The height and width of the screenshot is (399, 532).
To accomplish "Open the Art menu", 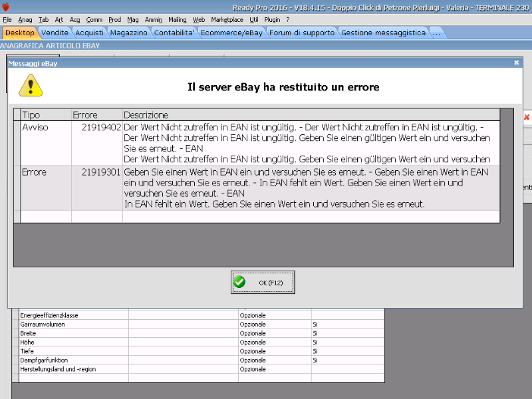I will coord(59,20).
